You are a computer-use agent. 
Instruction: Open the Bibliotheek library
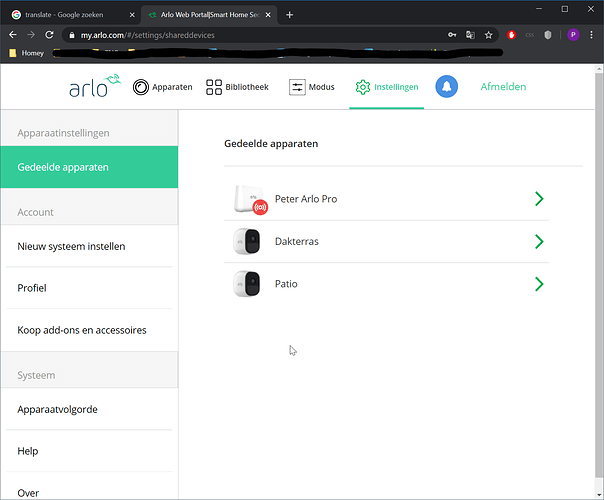click(237, 87)
